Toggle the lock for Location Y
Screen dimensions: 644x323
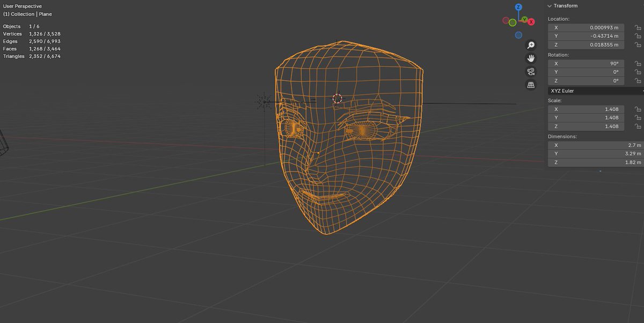[638, 36]
